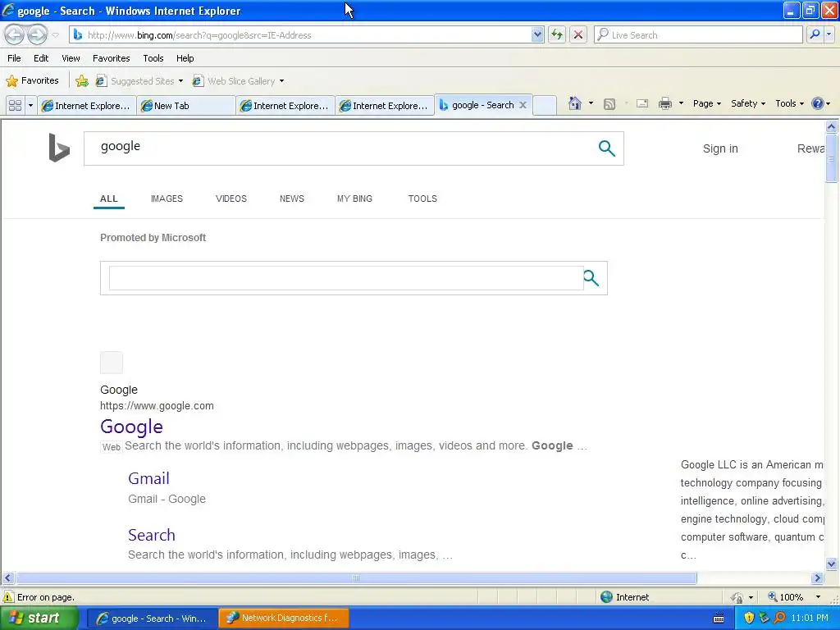Open Network Diagnostics taskbar item

pyautogui.click(x=284, y=619)
